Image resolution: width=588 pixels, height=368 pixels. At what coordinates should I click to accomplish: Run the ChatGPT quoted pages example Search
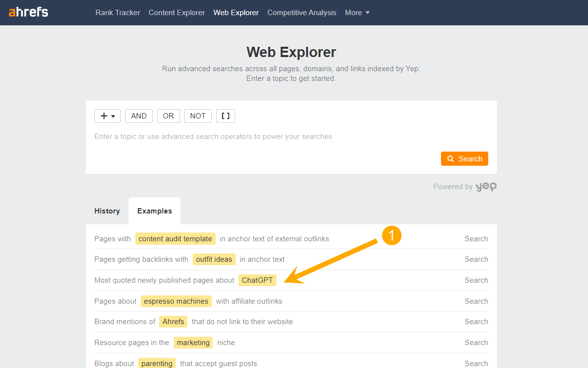[x=476, y=280]
